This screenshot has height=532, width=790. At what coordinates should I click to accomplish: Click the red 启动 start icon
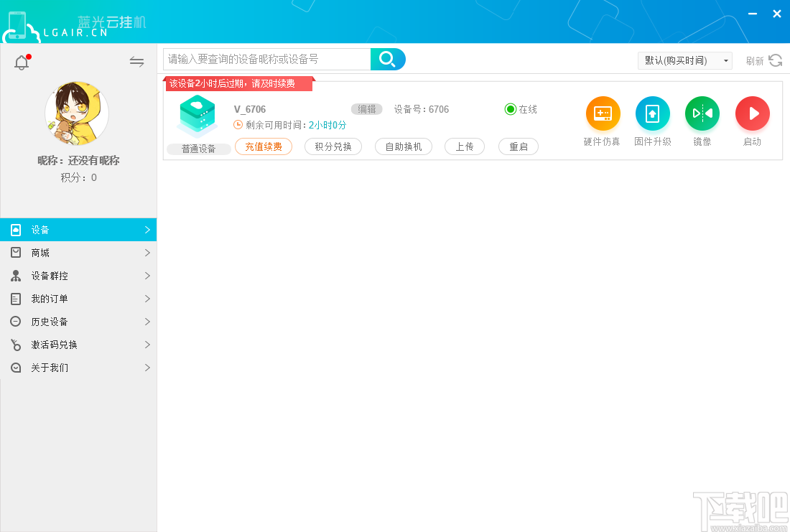pyautogui.click(x=752, y=113)
